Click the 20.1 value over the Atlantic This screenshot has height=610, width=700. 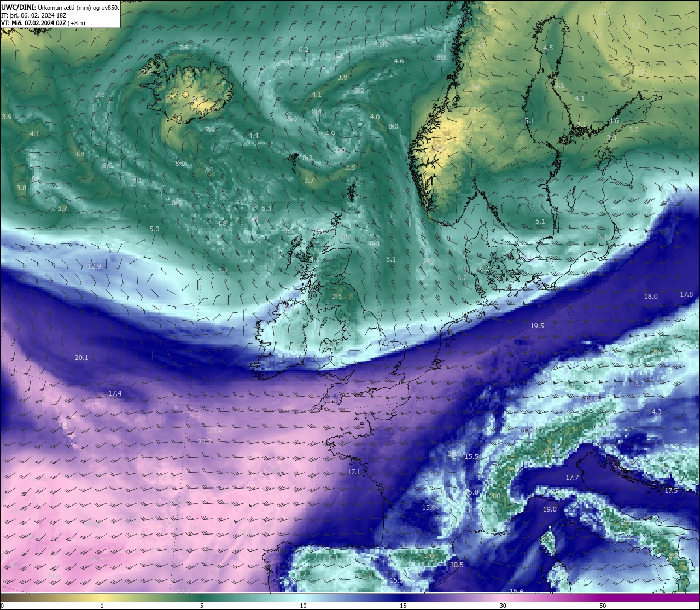[81, 357]
